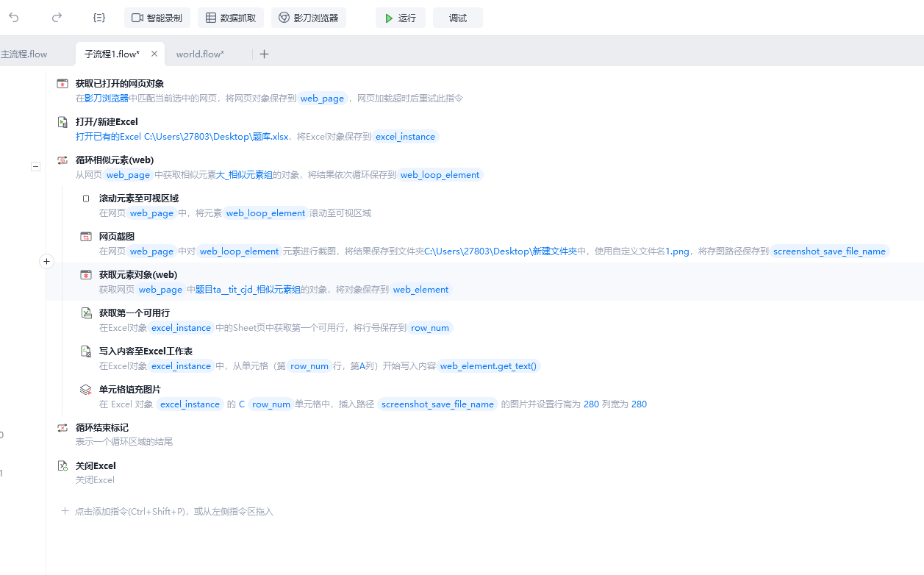Image resolution: width=924 pixels, height=575 pixels.
Task: Select the 写入内容至Excel工作表 step title
Action: (x=146, y=351)
